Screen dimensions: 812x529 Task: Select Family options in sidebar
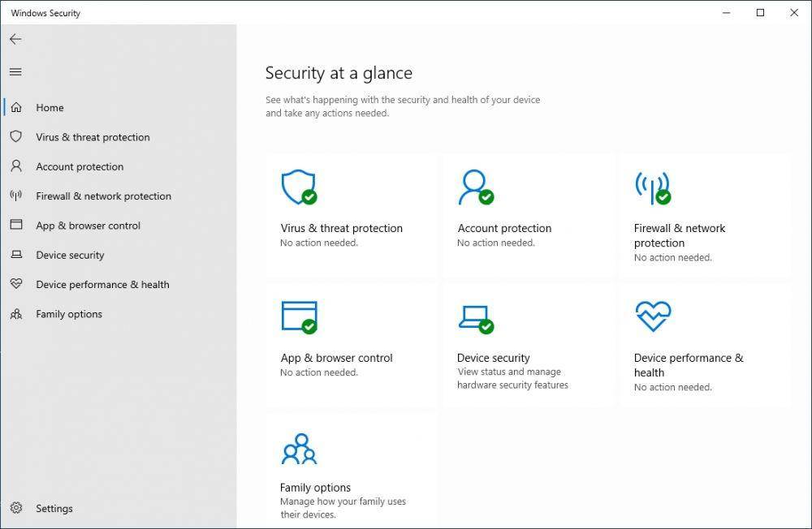pyautogui.click(x=69, y=314)
